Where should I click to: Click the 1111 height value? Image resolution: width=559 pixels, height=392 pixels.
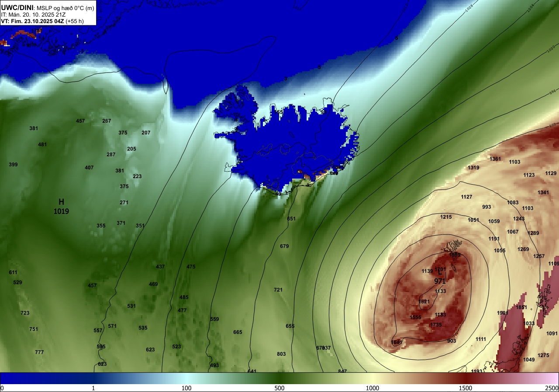[481, 339]
